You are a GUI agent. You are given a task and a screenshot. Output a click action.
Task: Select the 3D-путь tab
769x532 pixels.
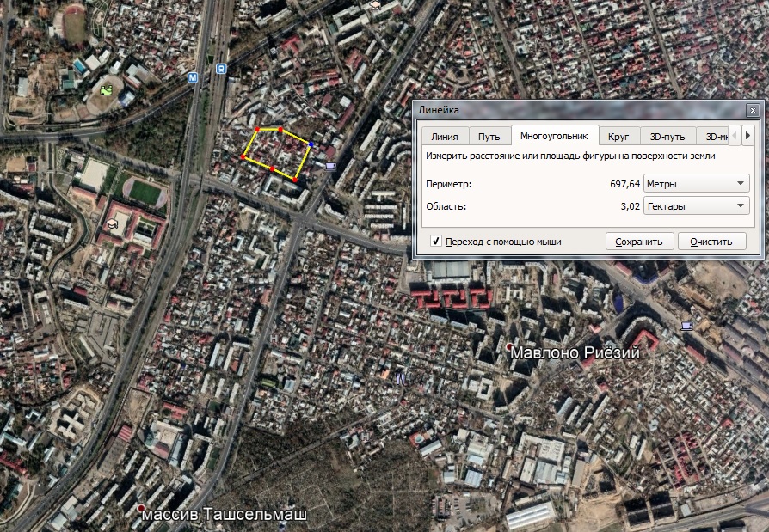pos(667,137)
